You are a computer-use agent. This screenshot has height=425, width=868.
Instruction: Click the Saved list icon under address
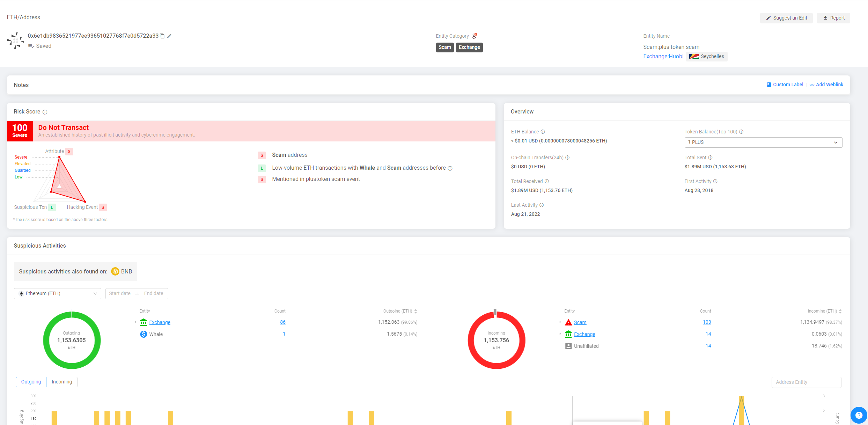(31, 46)
